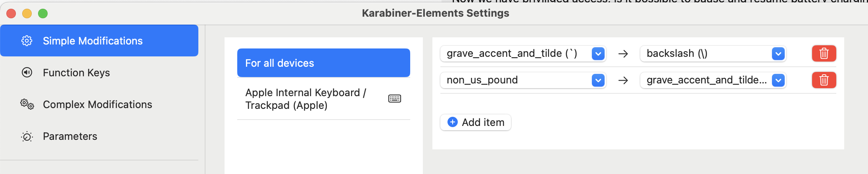Click the keyboard icon beside Apple Internal Keyboard
Screen dimensions: 868x174
tap(394, 99)
